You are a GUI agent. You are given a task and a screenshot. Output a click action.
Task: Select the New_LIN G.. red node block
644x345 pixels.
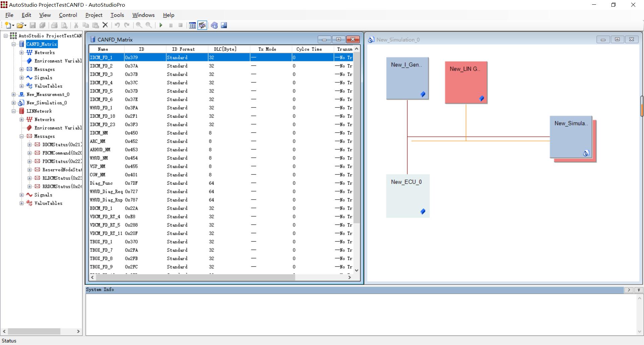click(466, 82)
